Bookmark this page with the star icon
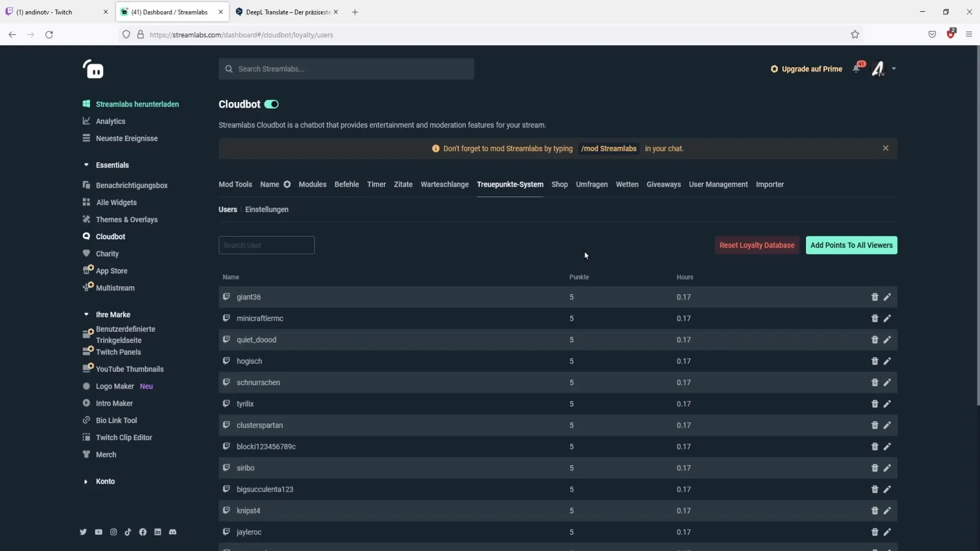 pos(855,35)
